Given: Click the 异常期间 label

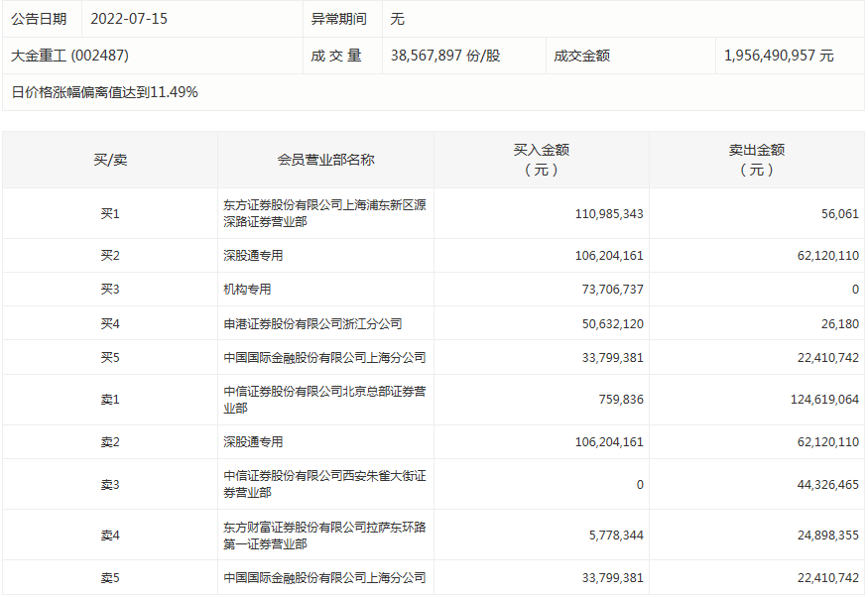Looking at the screenshot, I should 339,19.
